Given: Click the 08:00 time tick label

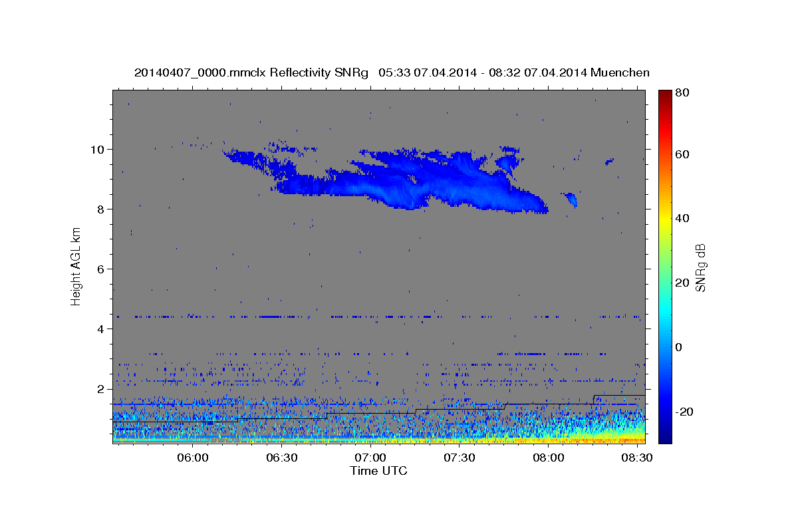Looking at the screenshot, I should pos(548,458).
